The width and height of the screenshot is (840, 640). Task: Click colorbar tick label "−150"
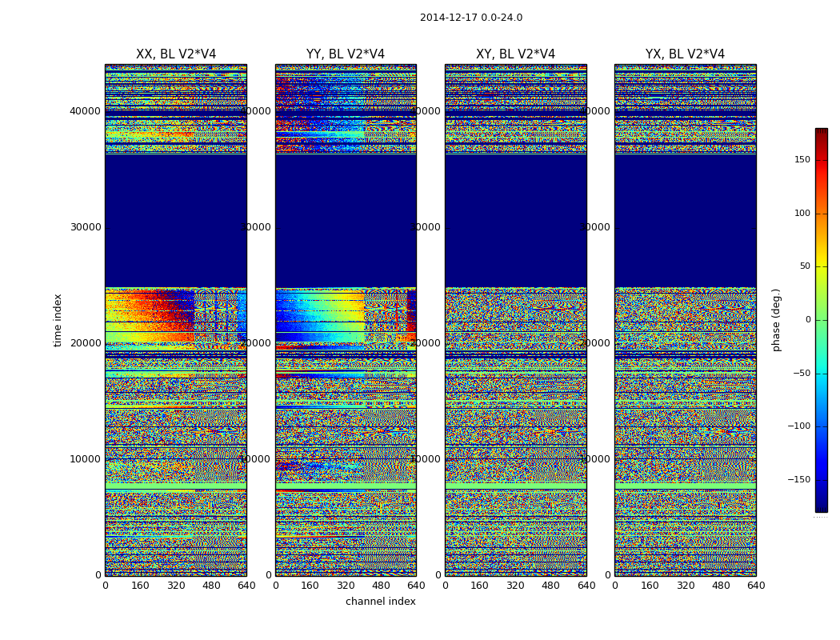798,479
